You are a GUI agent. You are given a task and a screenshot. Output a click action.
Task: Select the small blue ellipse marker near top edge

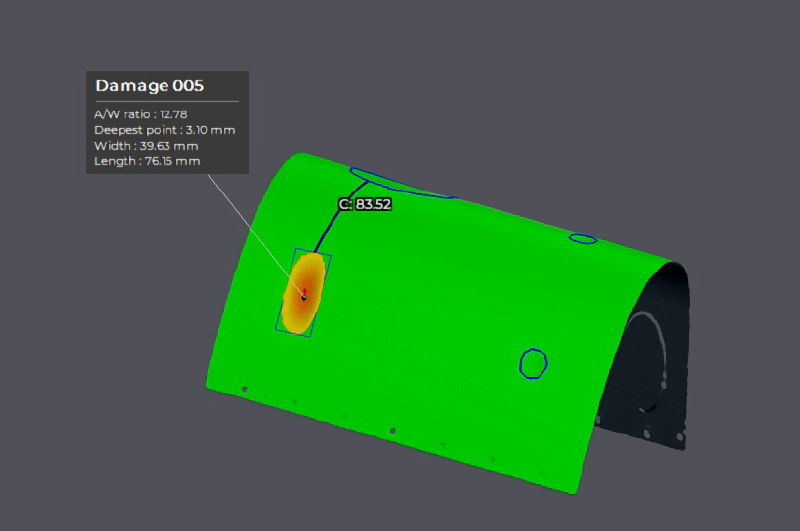[583, 238]
